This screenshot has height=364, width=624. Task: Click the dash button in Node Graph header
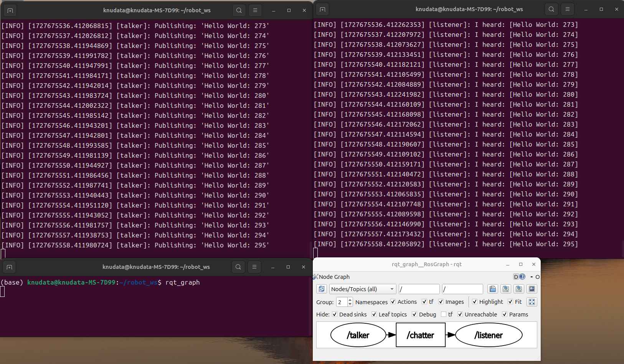(x=532, y=277)
